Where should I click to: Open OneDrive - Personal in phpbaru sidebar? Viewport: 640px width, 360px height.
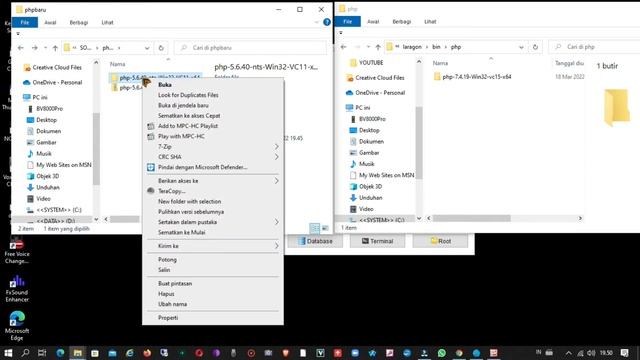pyautogui.click(x=53, y=82)
